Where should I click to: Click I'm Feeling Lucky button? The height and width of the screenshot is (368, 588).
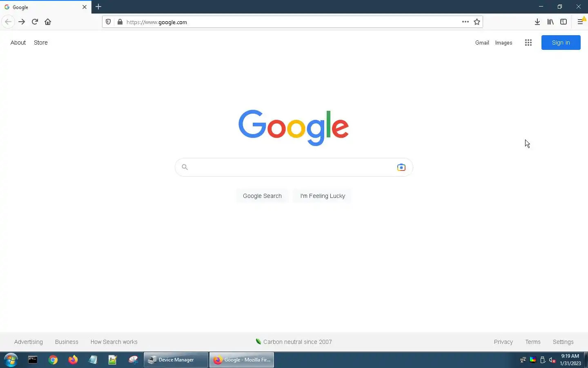coord(323,196)
